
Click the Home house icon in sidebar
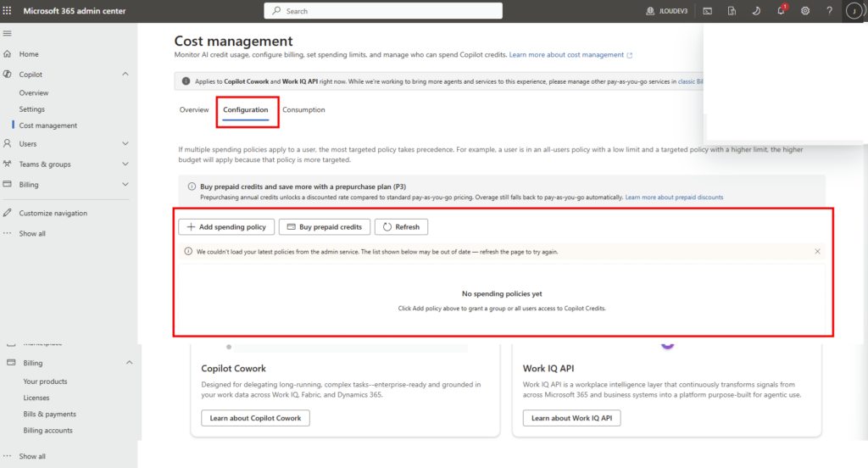click(7, 54)
